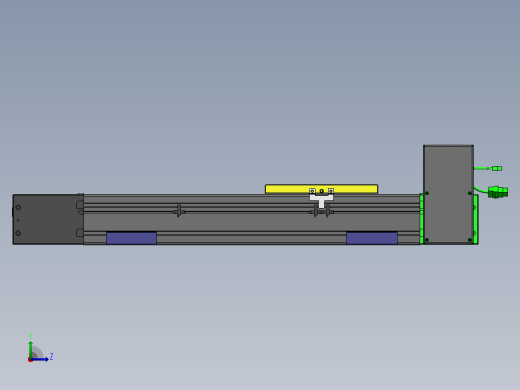Screen dimensions: 520x390
Task: Select the dark end block at the left
Action: tap(48, 219)
